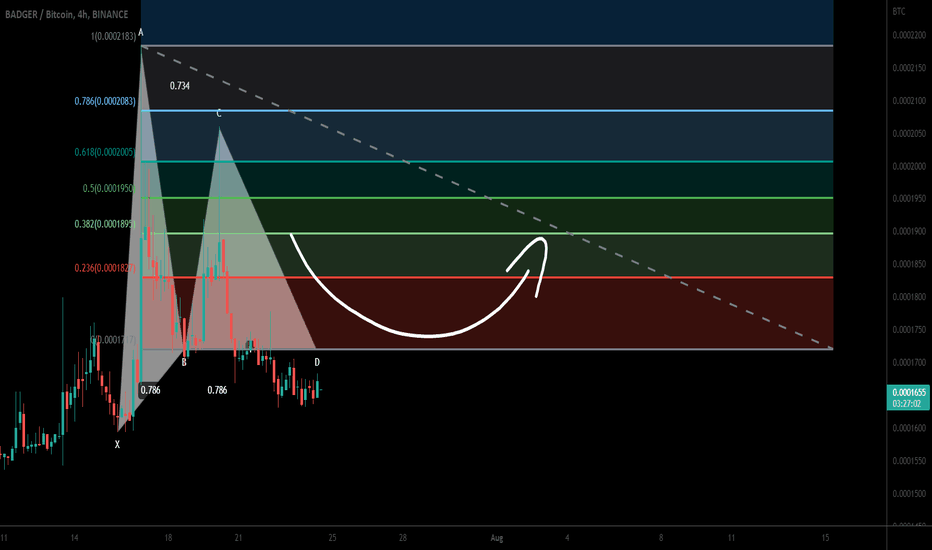The height and width of the screenshot is (550, 932).
Task: Click the current price tag 0.0001655
Action: pyautogui.click(x=908, y=392)
